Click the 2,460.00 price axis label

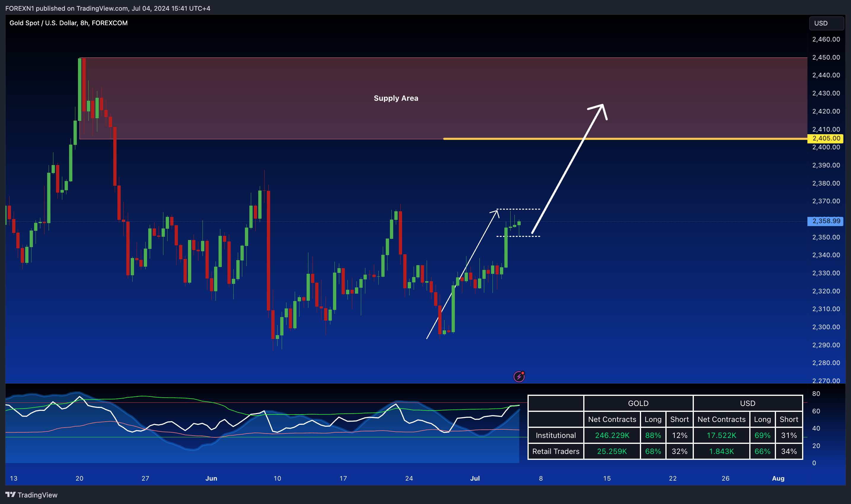tap(826, 39)
